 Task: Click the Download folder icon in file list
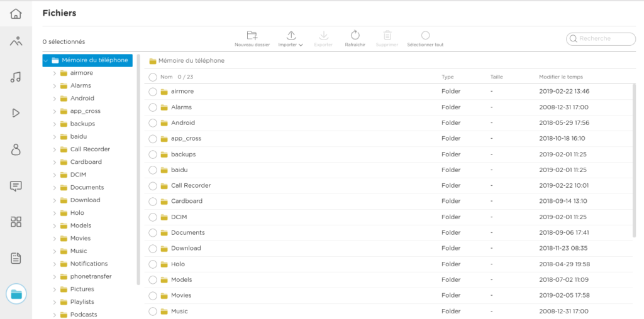click(x=164, y=249)
